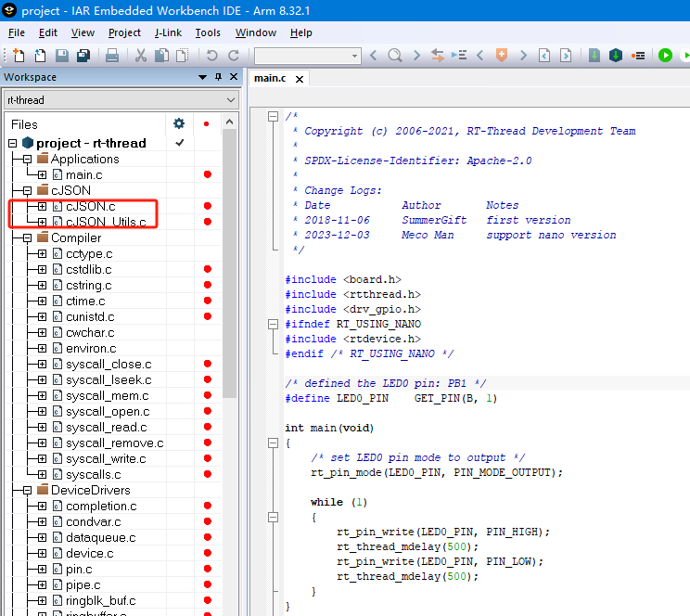The width and height of the screenshot is (690, 616).
Task: Click the New Document toolbar icon
Action: tap(19, 56)
